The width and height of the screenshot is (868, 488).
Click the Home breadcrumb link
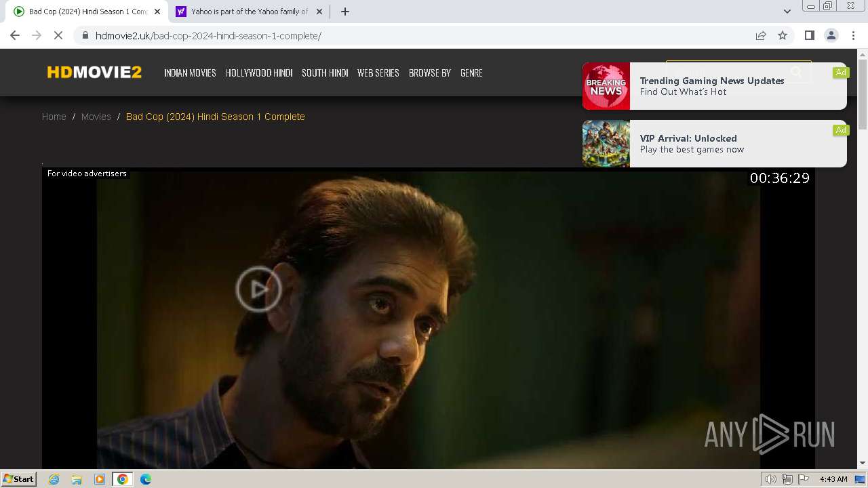click(x=54, y=117)
